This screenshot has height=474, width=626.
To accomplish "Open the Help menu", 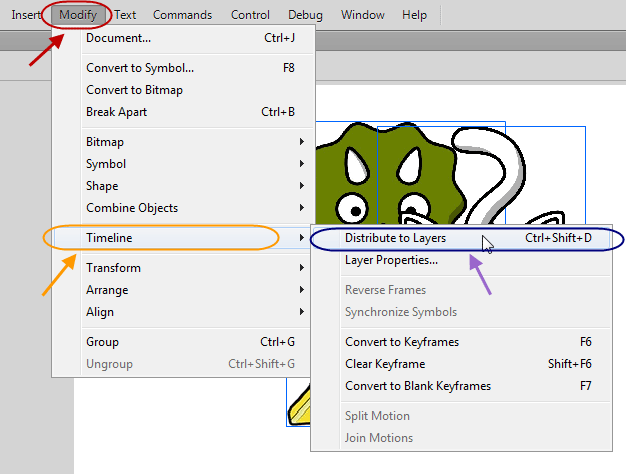I will coord(414,15).
